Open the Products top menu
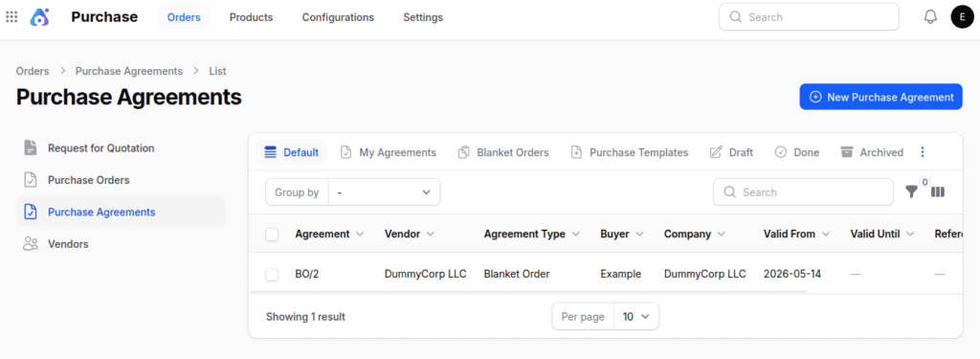 [252, 17]
